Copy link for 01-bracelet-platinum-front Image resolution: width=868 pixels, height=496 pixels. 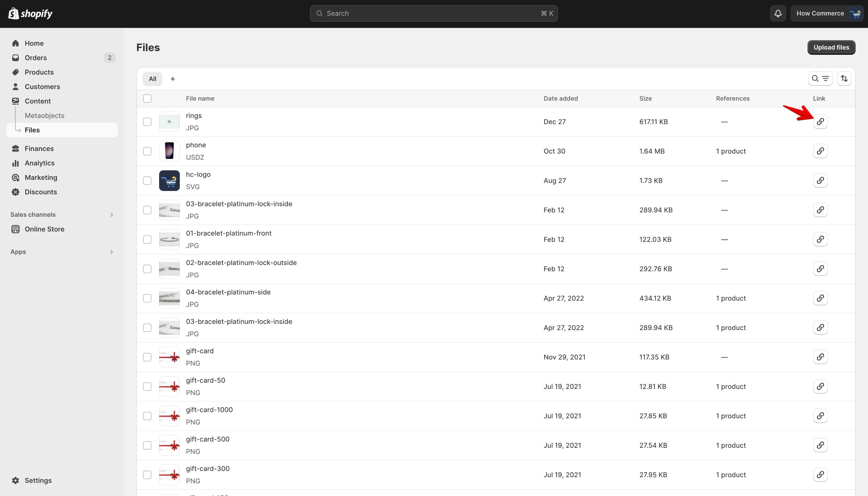(820, 239)
